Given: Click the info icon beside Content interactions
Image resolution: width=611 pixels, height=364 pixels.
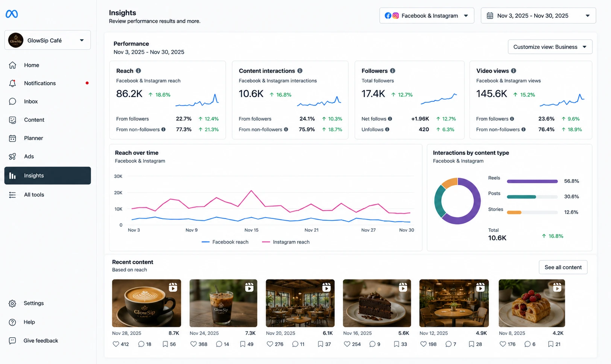Looking at the screenshot, I should pos(300,71).
